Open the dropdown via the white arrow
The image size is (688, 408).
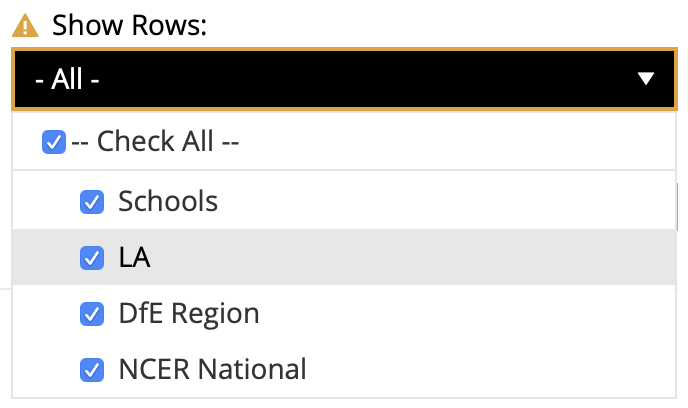click(x=645, y=79)
